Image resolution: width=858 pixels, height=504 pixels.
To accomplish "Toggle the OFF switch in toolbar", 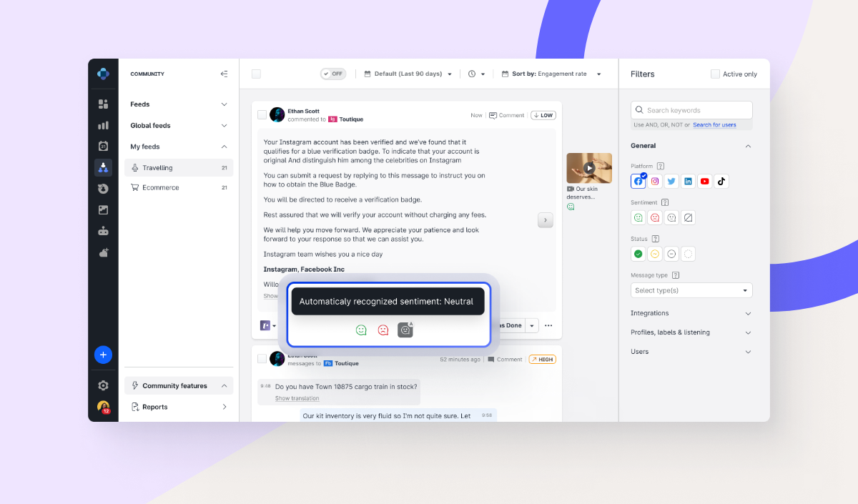I will tap(333, 74).
